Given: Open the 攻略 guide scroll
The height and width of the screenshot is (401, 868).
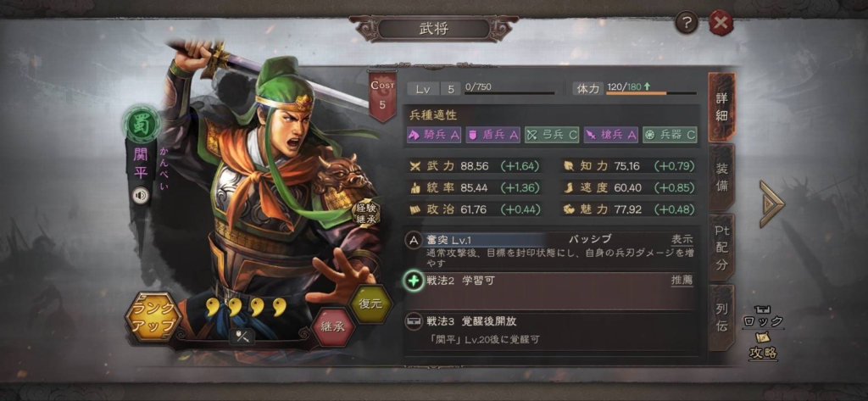Looking at the screenshot, I should (x=764, y=348).
